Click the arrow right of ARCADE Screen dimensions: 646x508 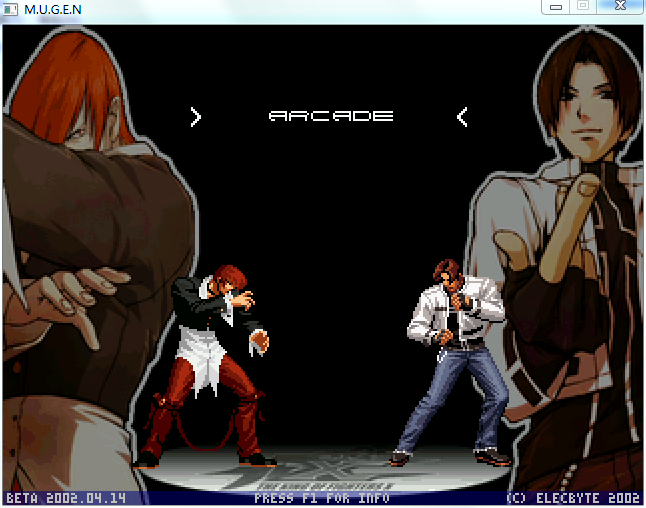(462, 117)
